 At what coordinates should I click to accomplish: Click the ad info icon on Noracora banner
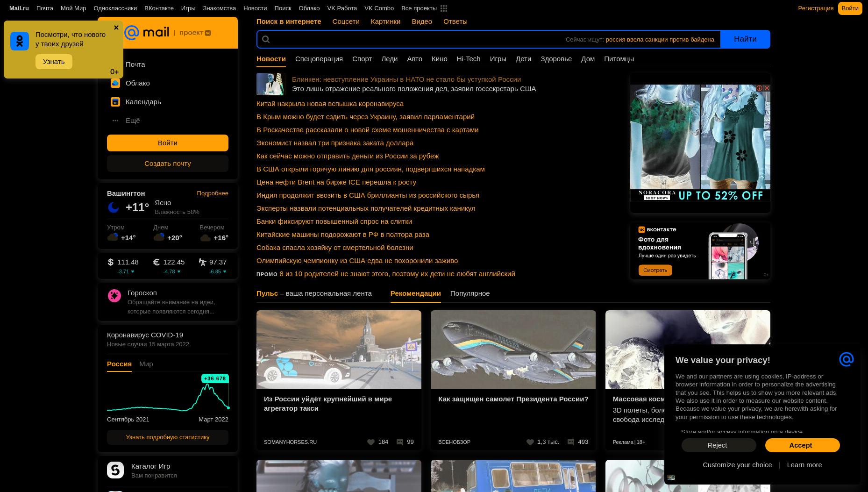[760, 88]
